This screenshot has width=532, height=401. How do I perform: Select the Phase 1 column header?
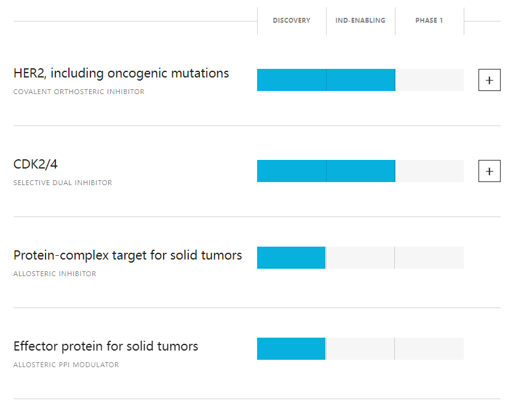[x=429, y=20]
